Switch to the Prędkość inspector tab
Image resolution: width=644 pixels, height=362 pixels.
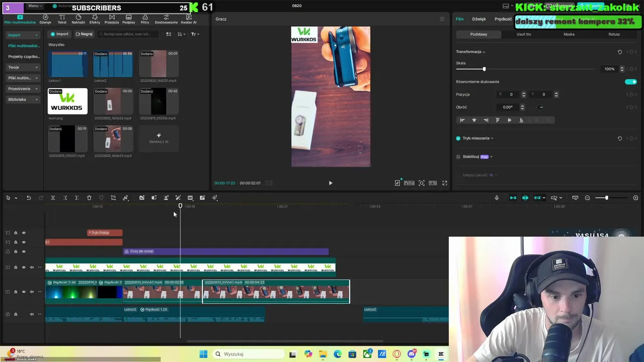pyautogui.click(x=503, y=19)
